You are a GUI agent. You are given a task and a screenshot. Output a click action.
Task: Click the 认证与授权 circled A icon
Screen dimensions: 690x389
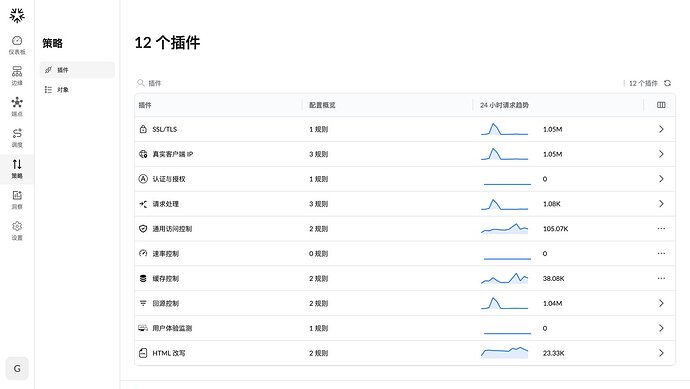pyautogui.click(x=143, y=179)
